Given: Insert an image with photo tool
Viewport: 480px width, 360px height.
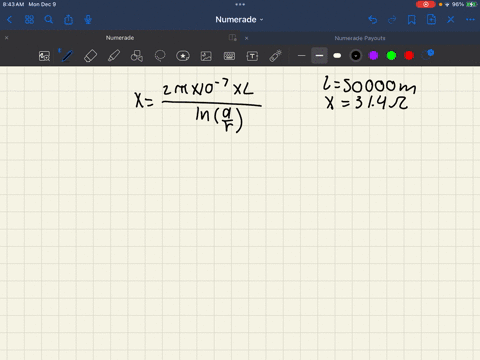Looking at the screenshot, I should [x=206, y=56].
